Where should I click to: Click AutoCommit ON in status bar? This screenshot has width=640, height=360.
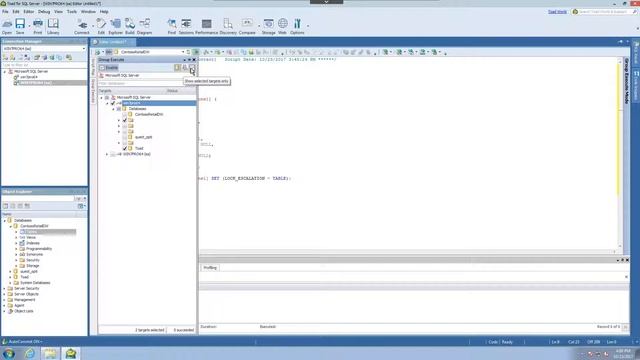(22, 342)
